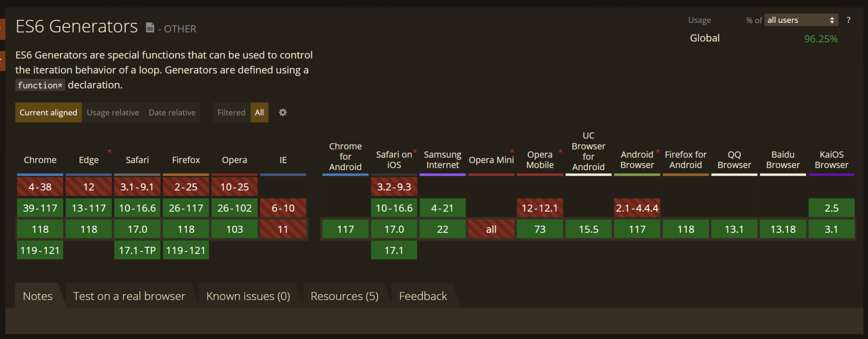The height and width of the screenshot is (339, 868).
Task: Select the unsupported IE 11 cell
Action: click(283, 229)
